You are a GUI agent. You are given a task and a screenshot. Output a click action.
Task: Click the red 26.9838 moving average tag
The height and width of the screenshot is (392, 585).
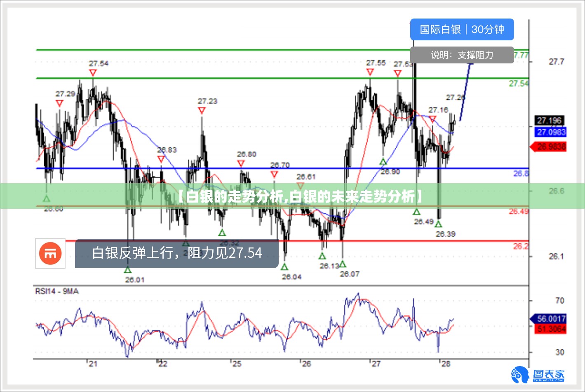548,147
